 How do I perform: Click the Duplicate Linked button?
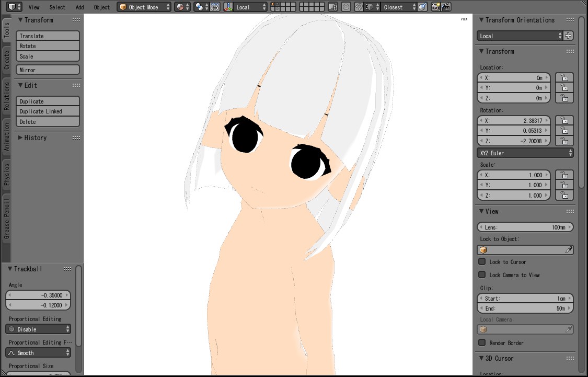[x=48, y=111]
